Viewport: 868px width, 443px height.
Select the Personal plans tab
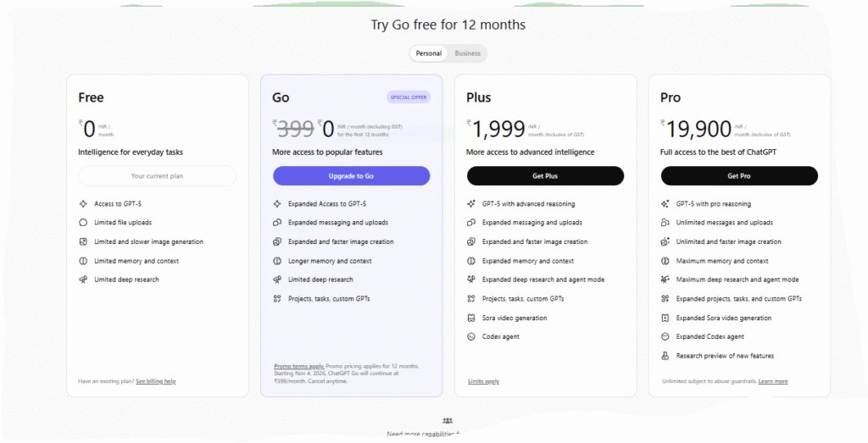(x=428, y=53)
